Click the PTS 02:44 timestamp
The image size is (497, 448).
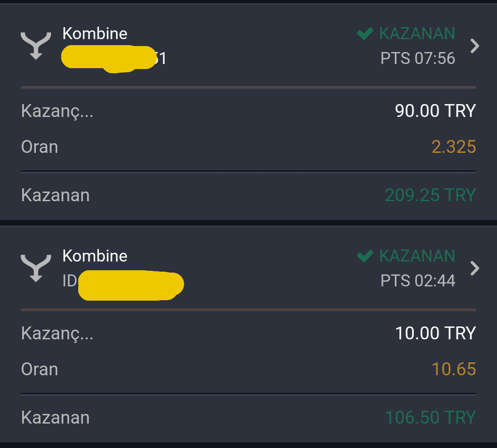pos(418,281)
